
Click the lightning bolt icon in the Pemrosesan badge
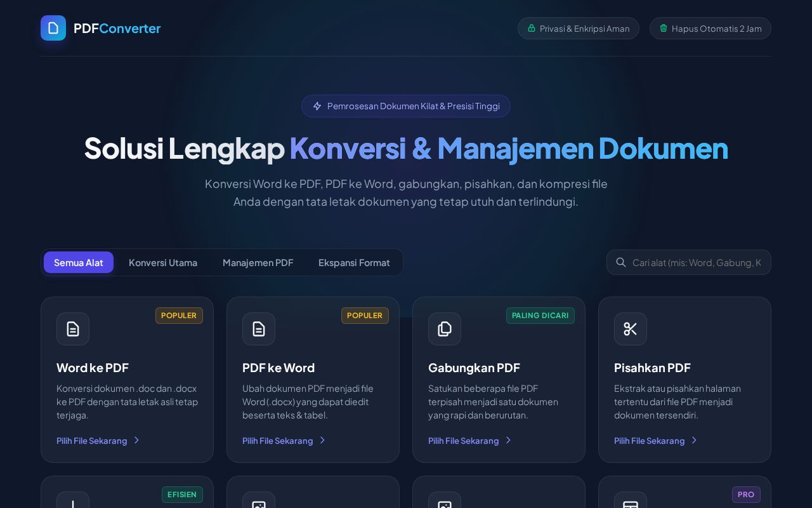coord(317,106)
